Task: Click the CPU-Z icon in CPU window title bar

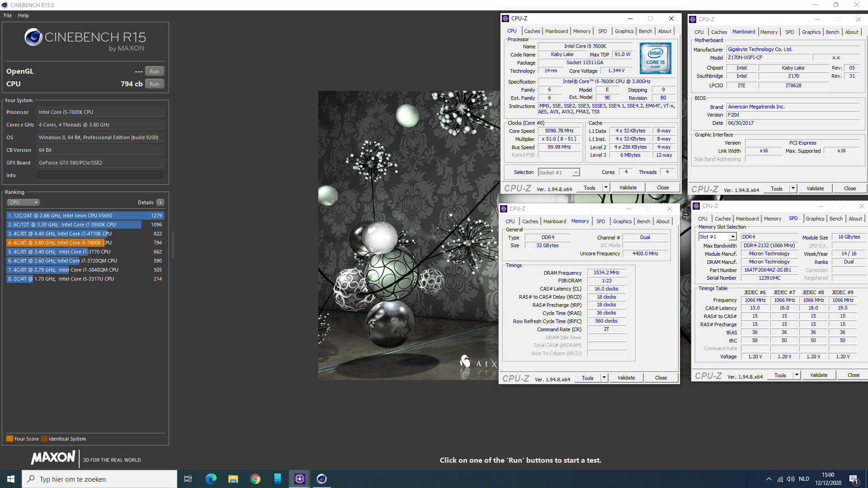Action: point(506,19)
